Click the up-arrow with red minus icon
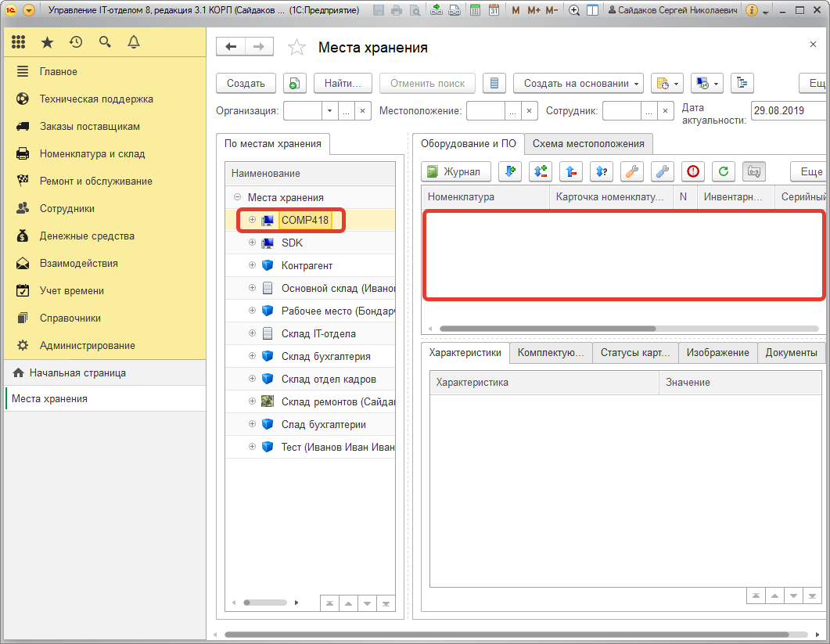 [571, 171]
